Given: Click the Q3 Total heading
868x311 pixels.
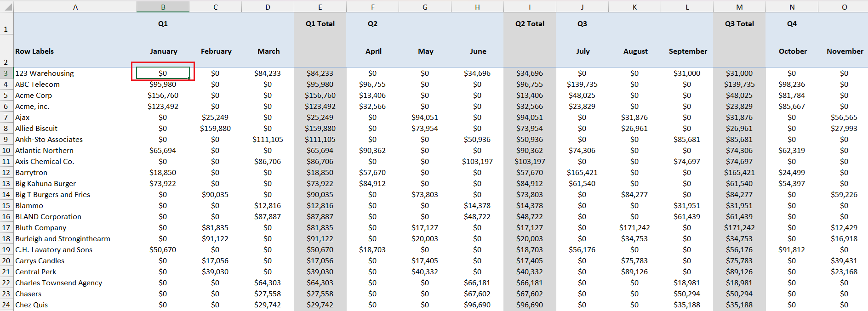Looking at the screenshot, I should (739, 23).
